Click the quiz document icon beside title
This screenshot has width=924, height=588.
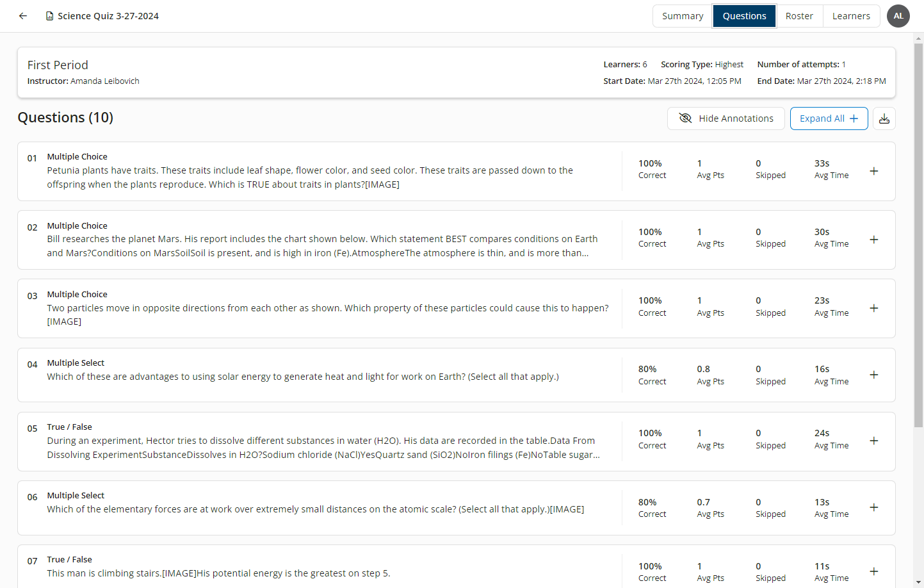[x=49, y=16]
